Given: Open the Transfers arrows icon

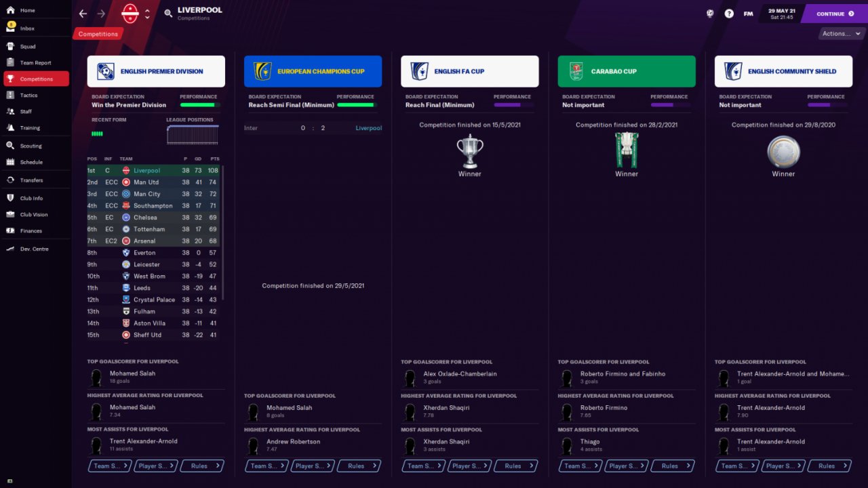Looking at the screenshot, I should coord(10,180).
